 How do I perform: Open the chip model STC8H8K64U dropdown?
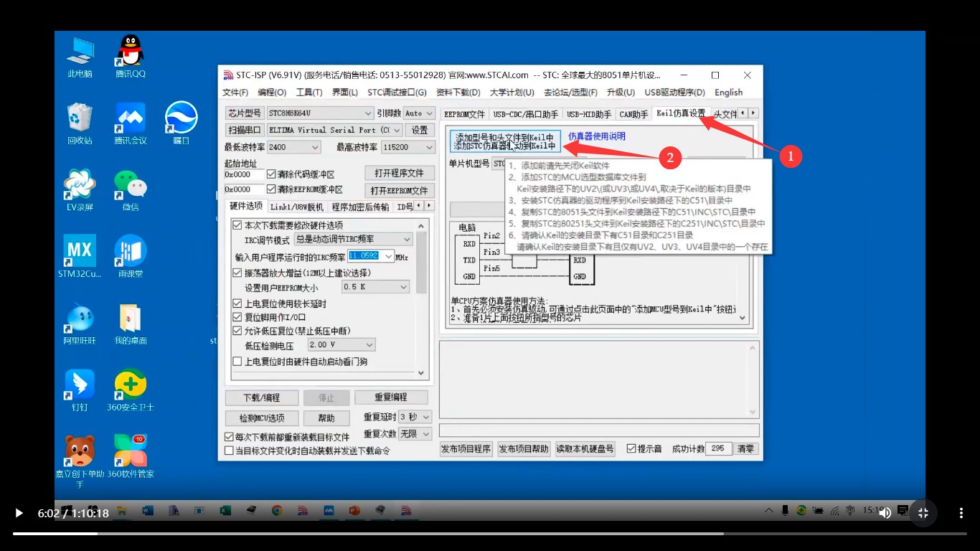[x=320, y=113]
